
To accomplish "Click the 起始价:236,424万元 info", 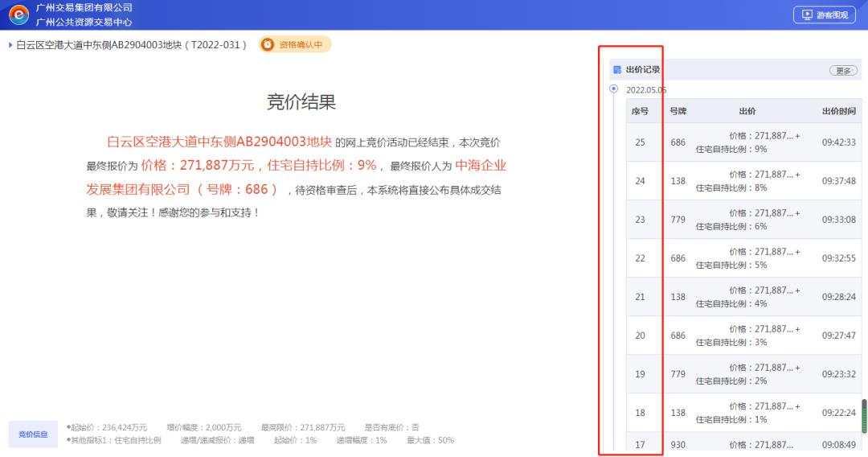I will (x=107, y=428).
